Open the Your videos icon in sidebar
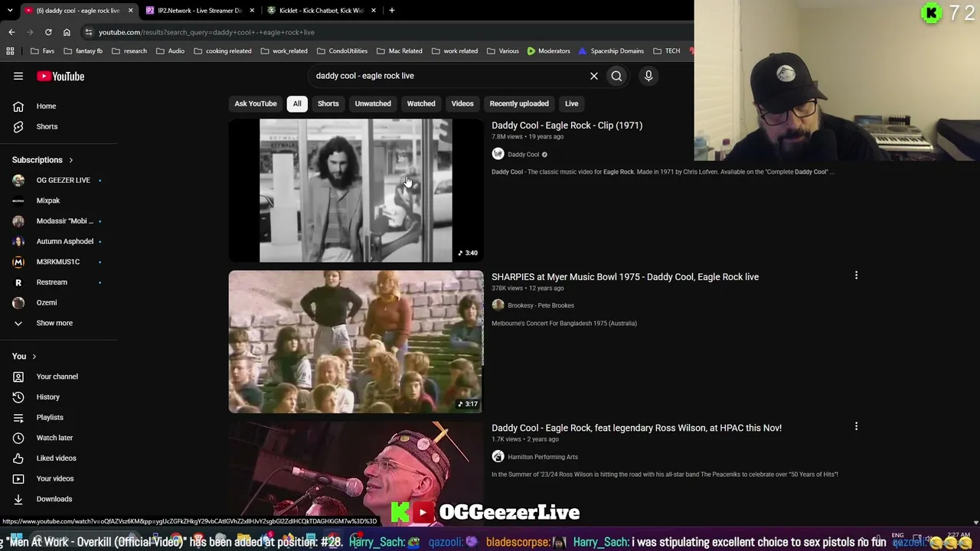This screenshot has width=980, height=551. pos(18,478)
